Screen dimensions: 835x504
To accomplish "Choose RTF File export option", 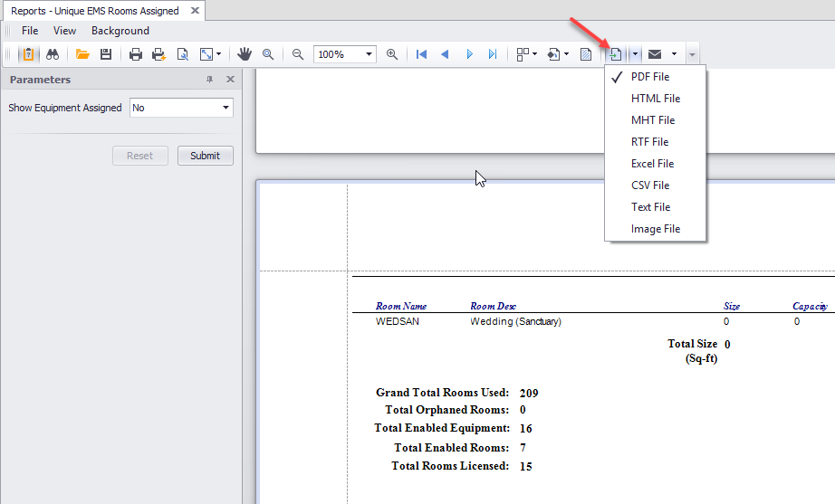I will (655, 142).
